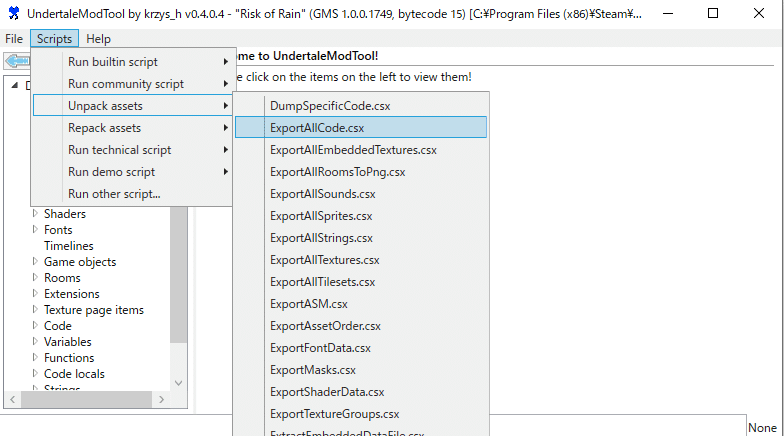The image size is (784, 436).
Task: Open Repack assets submenu
Action: pyautogui.click(x=132, y=128)
